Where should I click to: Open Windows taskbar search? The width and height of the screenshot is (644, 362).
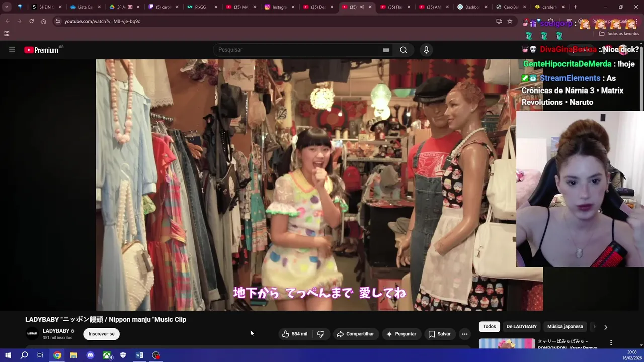coord(24,355)
